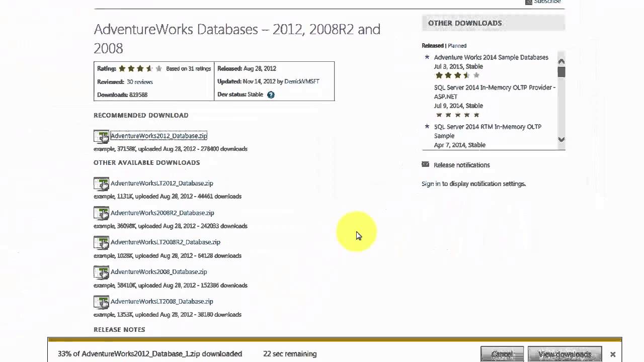Click the AdventureWorks2008R2_Database.zip file icon
This screenshot has width=644, height=362.
[101, 213]
